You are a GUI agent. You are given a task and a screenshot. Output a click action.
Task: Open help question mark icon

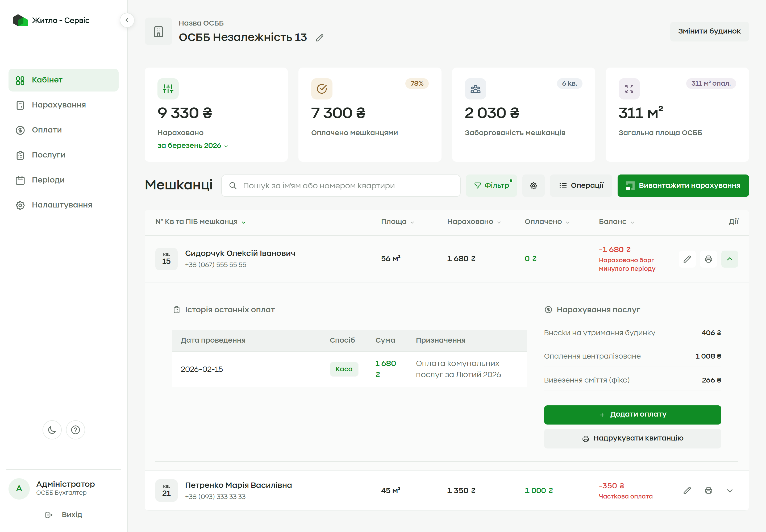pyautogui.click(x=76, y=430)
